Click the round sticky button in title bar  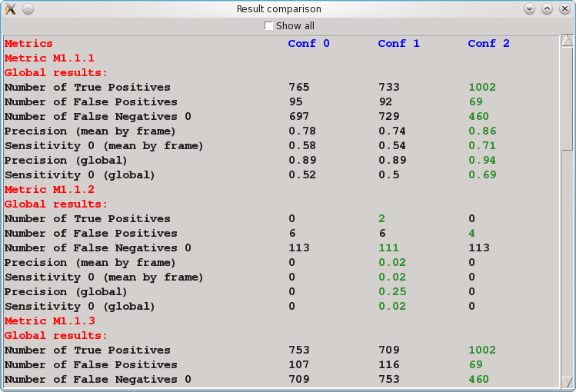[28, 8]
